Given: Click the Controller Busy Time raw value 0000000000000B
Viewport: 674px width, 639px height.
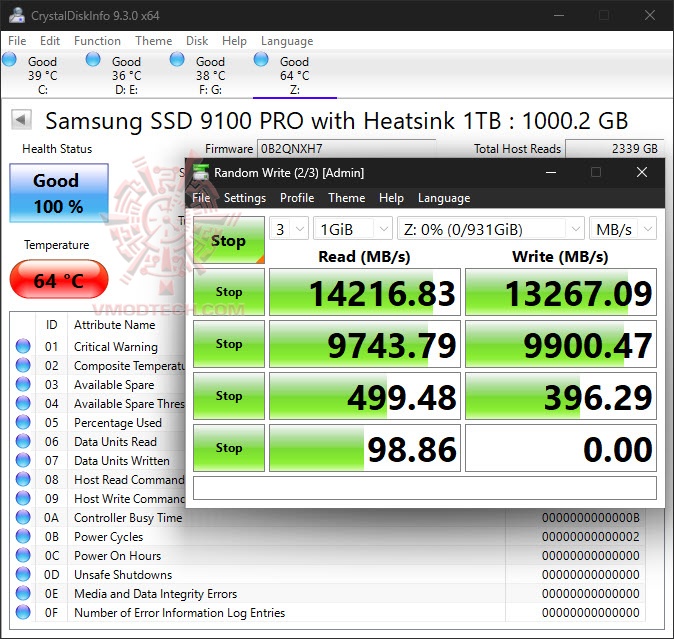Looking at the screenshot, I should pos(590,517).
